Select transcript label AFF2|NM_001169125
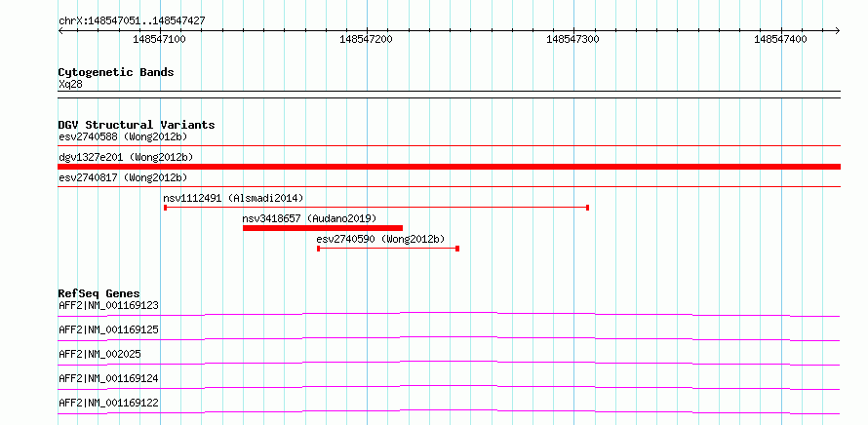Viewport: 868px width, 425px height. (x=108, y=329)
